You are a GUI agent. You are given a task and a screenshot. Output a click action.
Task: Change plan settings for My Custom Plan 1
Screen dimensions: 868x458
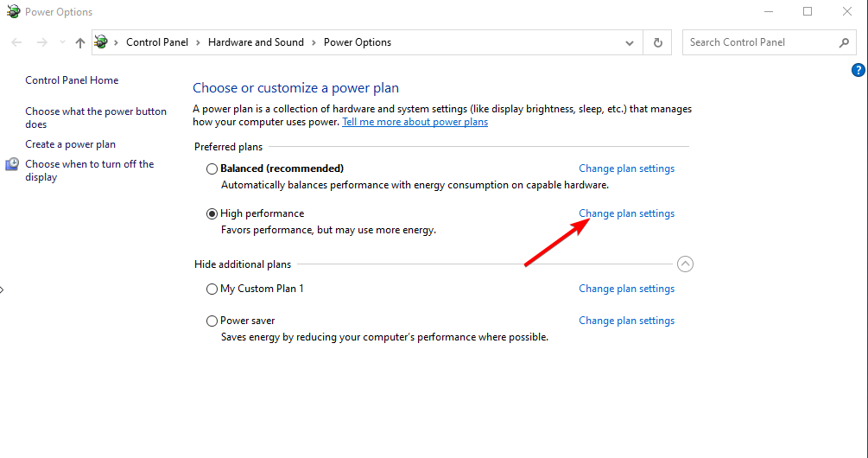pos(627,289)
